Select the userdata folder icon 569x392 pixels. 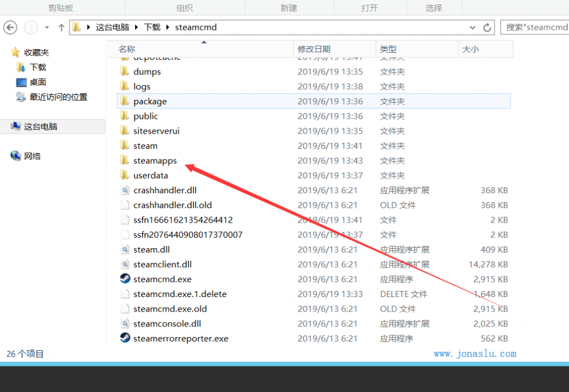[x=124, y=175]
